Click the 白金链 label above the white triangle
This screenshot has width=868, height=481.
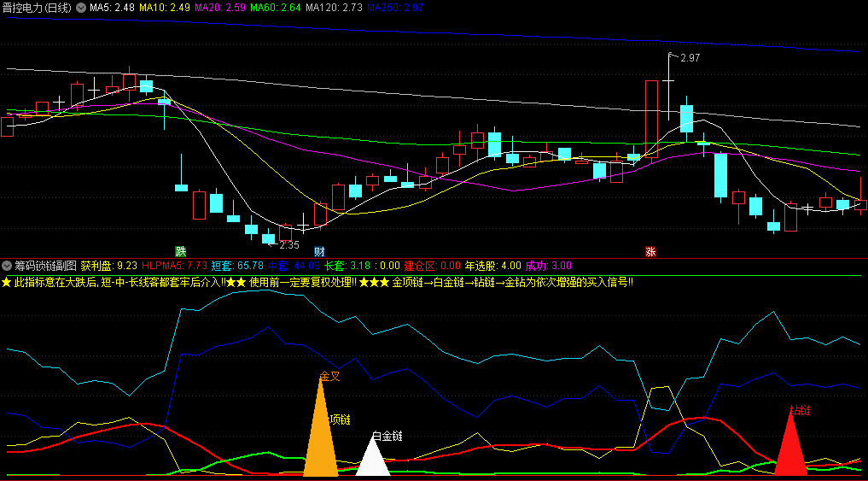(x=387, y=436)
